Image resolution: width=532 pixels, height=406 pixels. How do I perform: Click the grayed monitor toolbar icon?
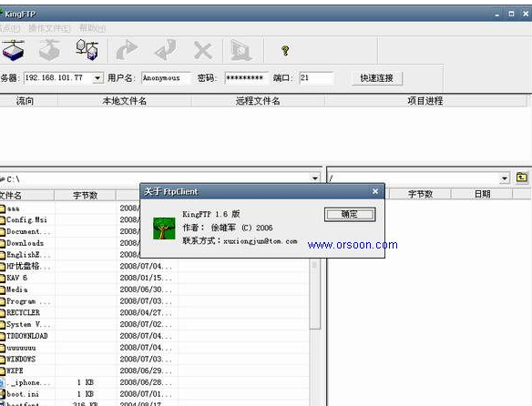tap(240, 50)
